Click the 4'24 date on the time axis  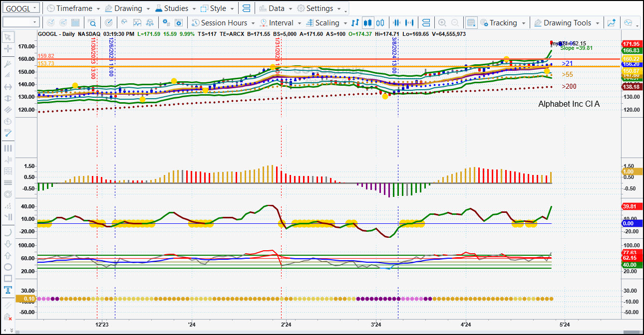tap(466, 325)
